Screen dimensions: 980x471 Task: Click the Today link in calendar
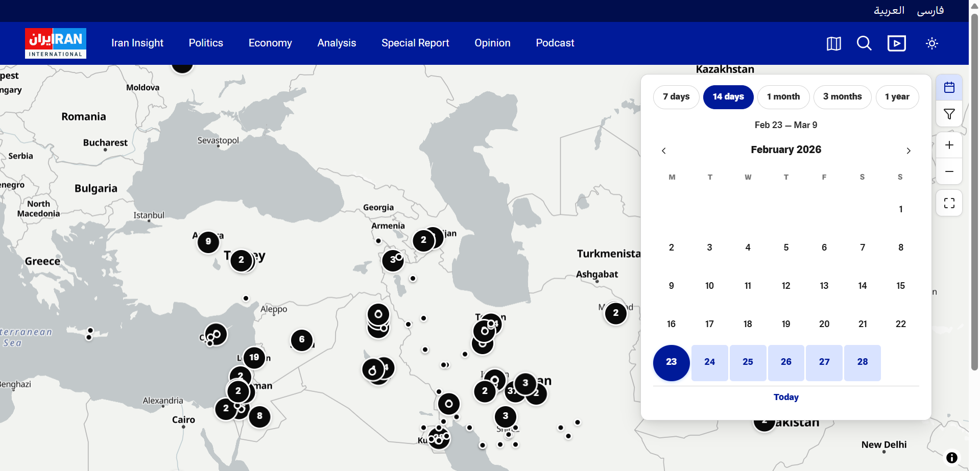[785, 397]
